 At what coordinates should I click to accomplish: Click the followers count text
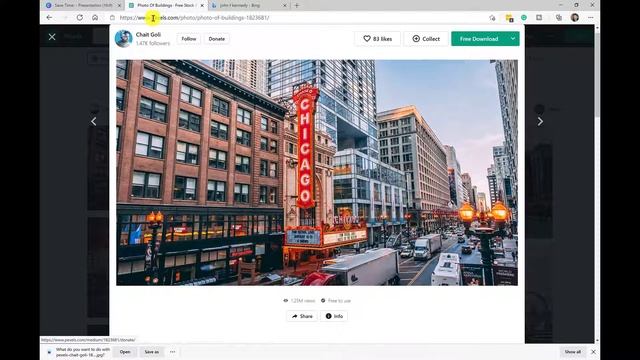(153, 43)
